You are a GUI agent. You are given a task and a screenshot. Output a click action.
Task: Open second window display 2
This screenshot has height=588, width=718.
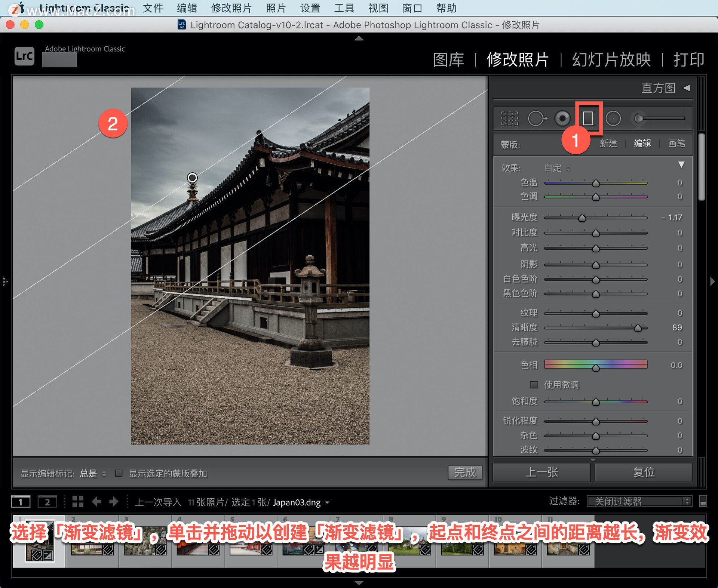(47, 502)
